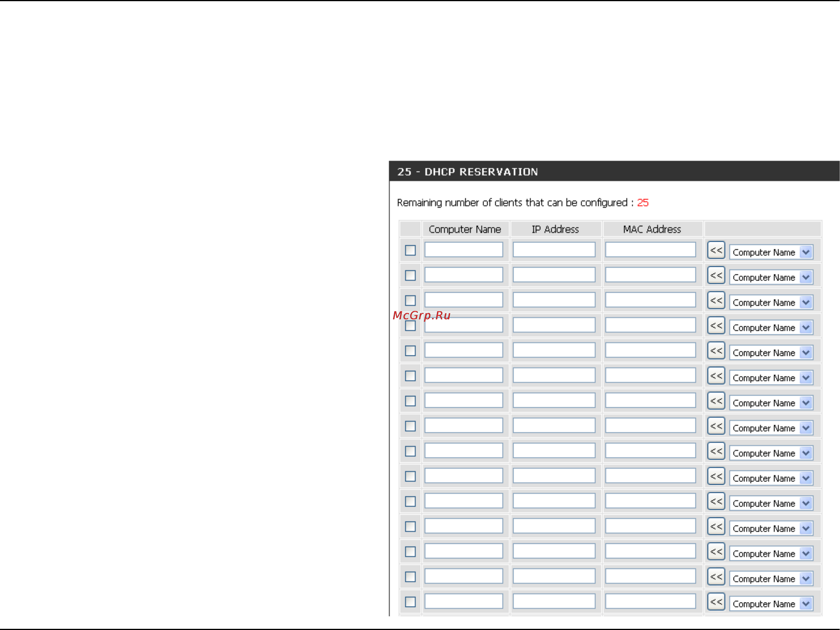Open the ninth row's Computer Name dropdown
Image resolution: width=840 pixels, height=630 pixels.
pos(771,453)
